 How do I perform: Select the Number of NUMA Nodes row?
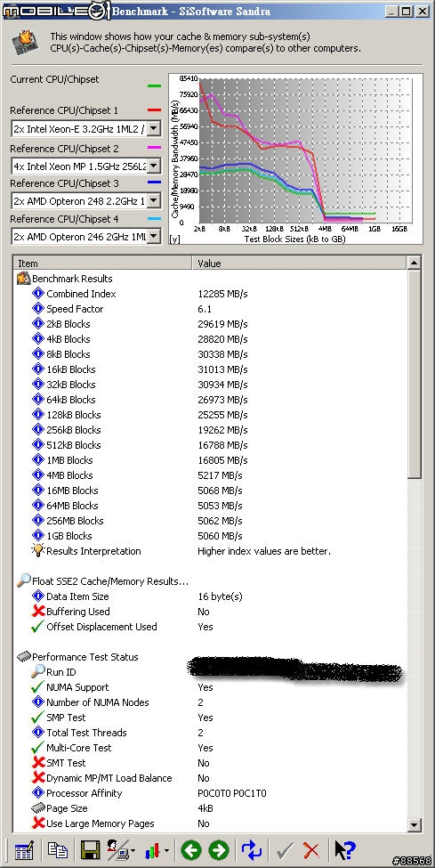(210, 702)
